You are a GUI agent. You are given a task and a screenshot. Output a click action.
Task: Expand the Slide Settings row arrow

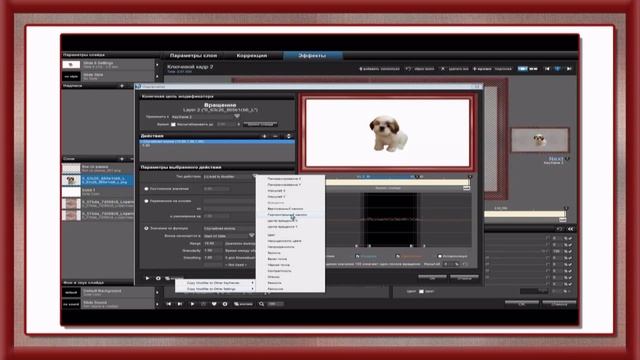[158, 64]
